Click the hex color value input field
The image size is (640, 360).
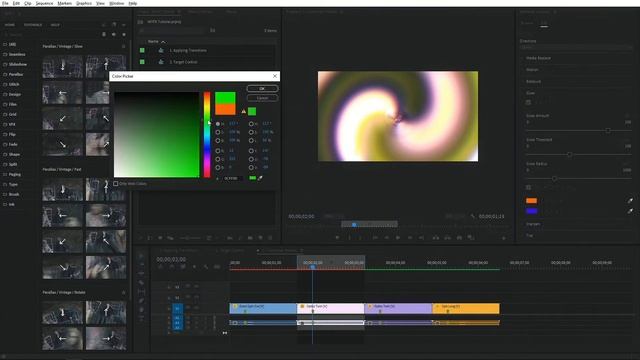[x=233, y=178]
